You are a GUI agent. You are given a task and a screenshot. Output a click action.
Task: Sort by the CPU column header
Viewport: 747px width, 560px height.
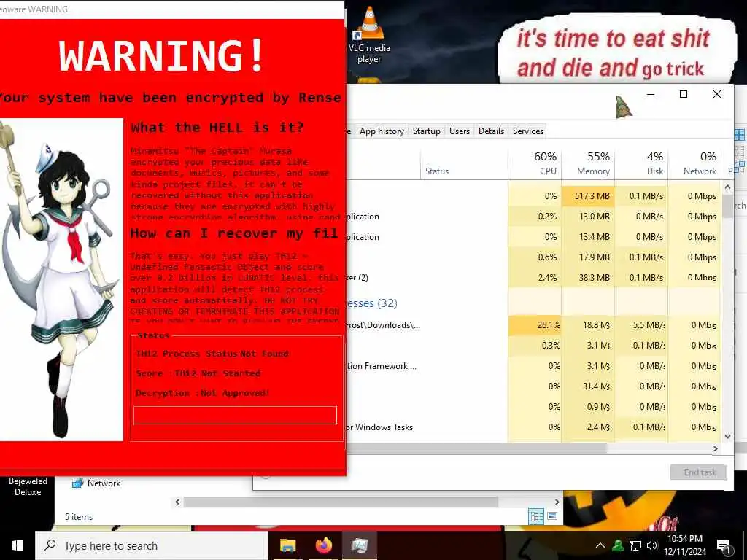coord(535,163)
